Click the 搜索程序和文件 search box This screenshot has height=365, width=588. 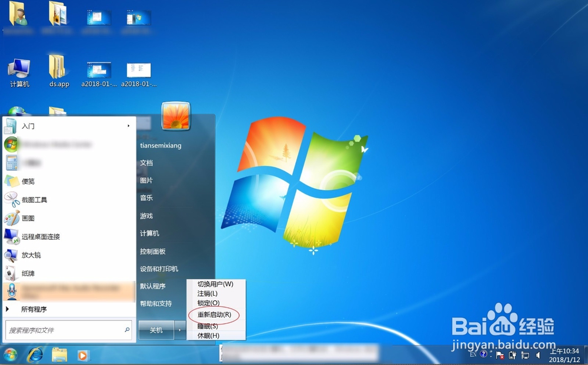tap(69, 330)
